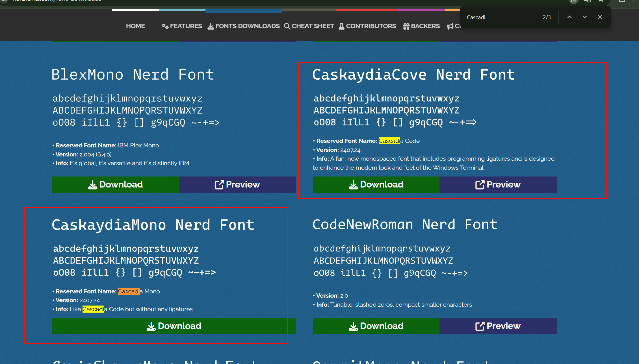The width and height of the screenshot is (639, 364).
Task: Open the FEATURES section
Action: click(182, 26)
